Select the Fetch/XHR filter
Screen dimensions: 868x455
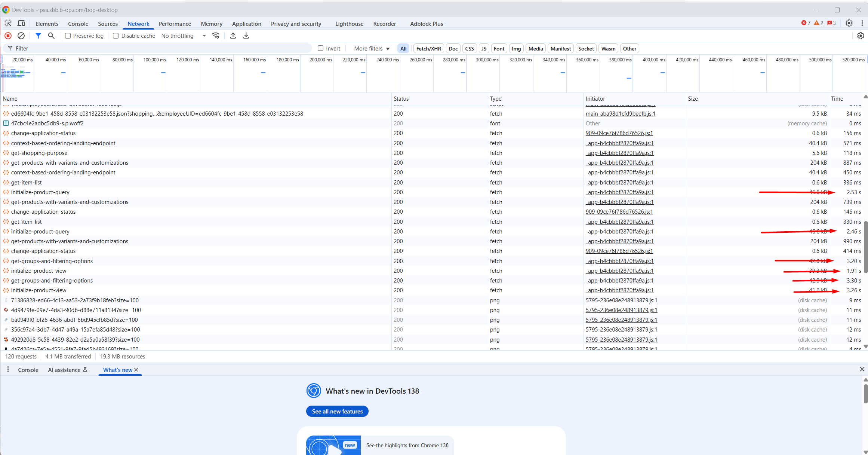click(428, 49)
